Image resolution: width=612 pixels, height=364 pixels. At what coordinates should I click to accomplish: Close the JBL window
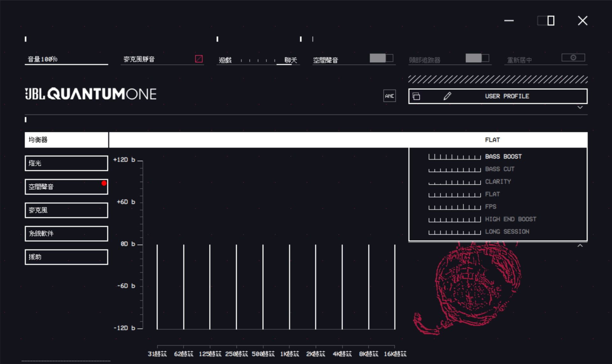[x=583, y=21]
